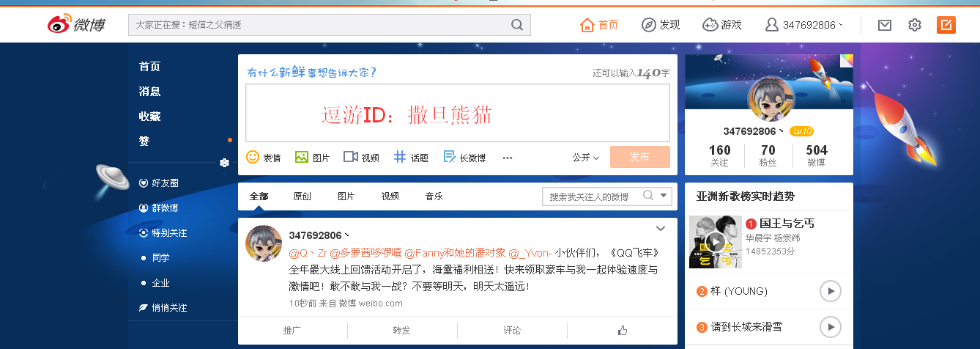Screen dimensions: 980x349
Task: Open the 发现 discover compass icon
Action: (648, 25)
